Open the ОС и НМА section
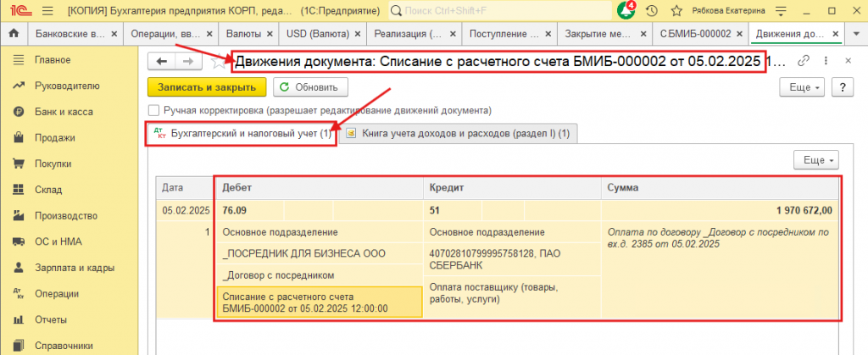Viewport: 868px width, 355px height. point(58,241)
